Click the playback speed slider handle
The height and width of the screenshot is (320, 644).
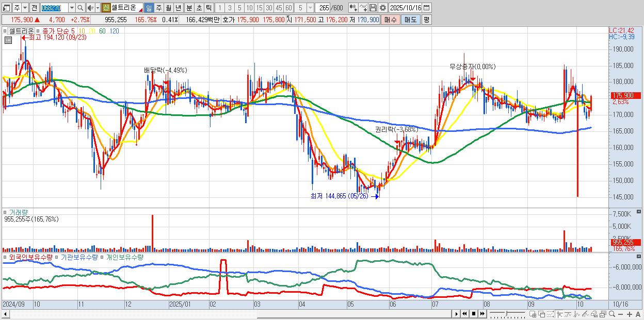click(x=507, y=314)
